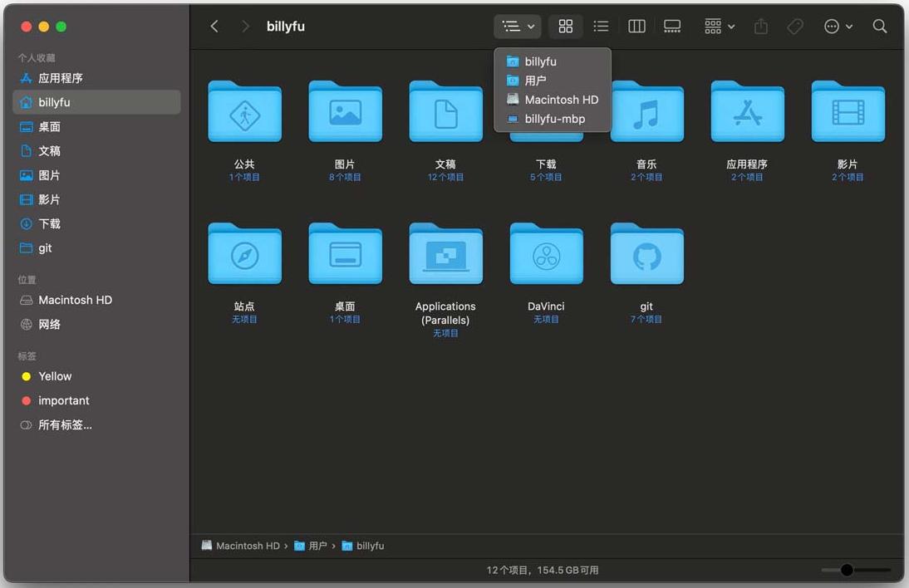Image resolution: width=909 pixels, height=588 pixels.
Task: Open the git folder with GitHub logo
Action: pos(646,256)
